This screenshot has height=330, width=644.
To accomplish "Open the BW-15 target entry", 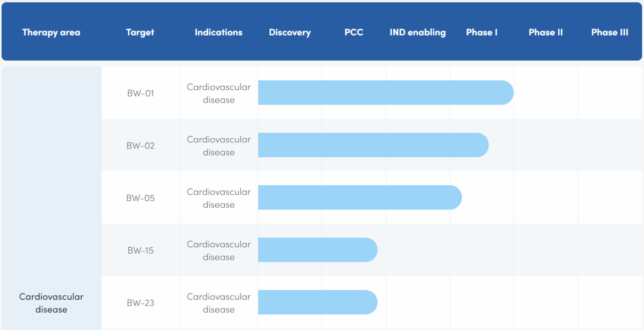I will 140,251.
